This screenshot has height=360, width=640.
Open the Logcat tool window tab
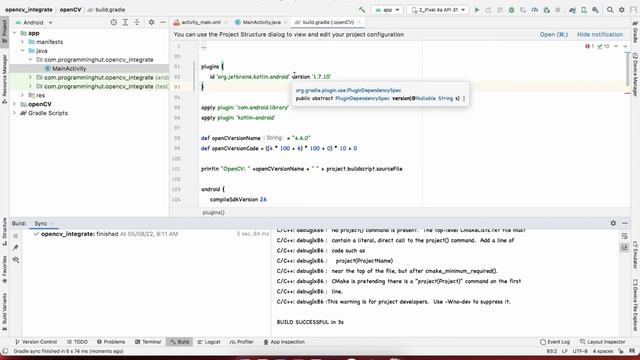pos(209,342)
